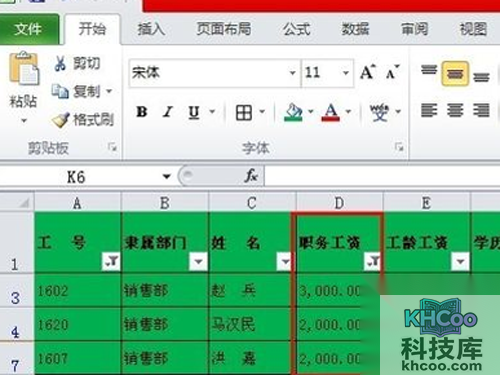Switch to the 数据 (Data) tab
500x375 pixels.
(x=355, y=29)
